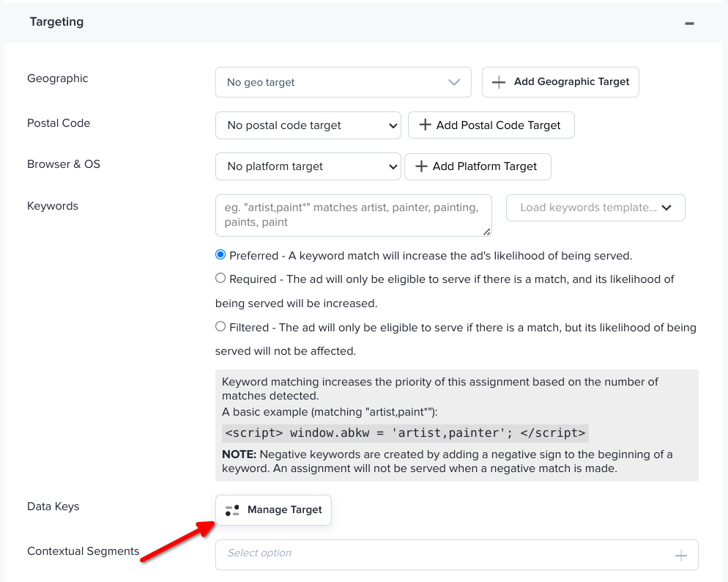The image size is (728, 582).
Task: Click the Manage Target sliders icon
Action: (x=232, y=510)
